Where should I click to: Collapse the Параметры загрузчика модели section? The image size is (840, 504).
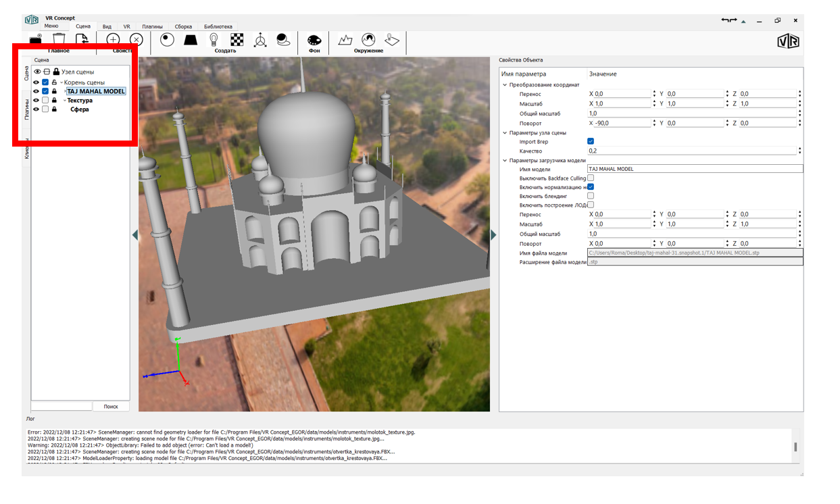[504, 161]
